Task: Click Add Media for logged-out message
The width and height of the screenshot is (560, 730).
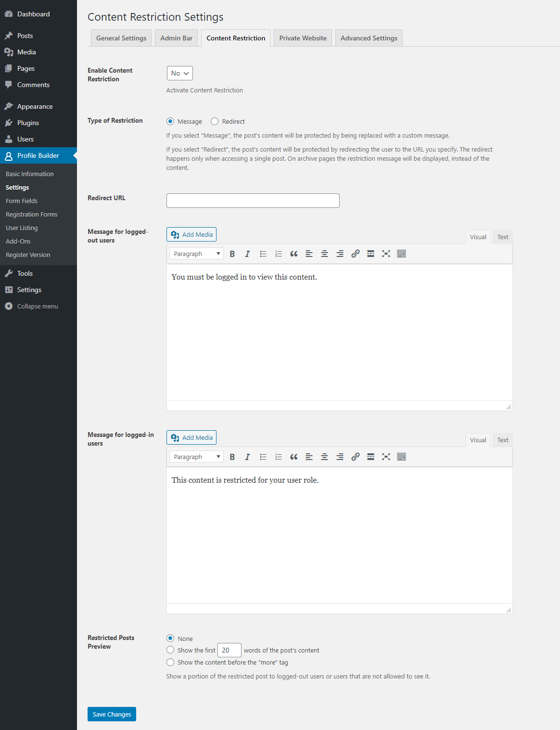Action: 191,234
